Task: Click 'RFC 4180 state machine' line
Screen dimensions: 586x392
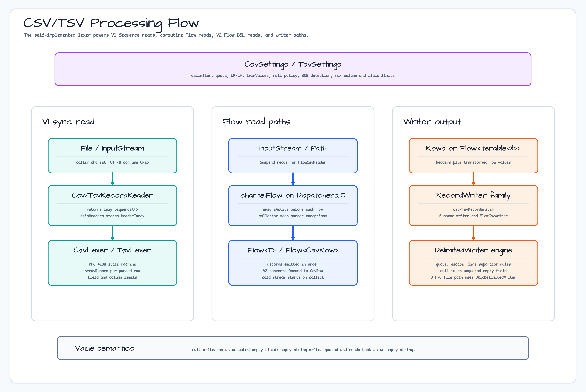Action: tap(112, 264)
